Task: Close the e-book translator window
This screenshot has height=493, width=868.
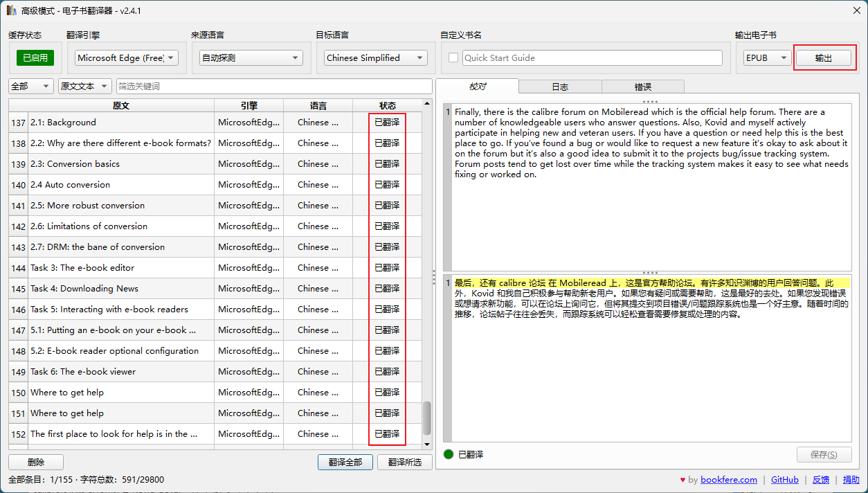Action: point(851,11)
